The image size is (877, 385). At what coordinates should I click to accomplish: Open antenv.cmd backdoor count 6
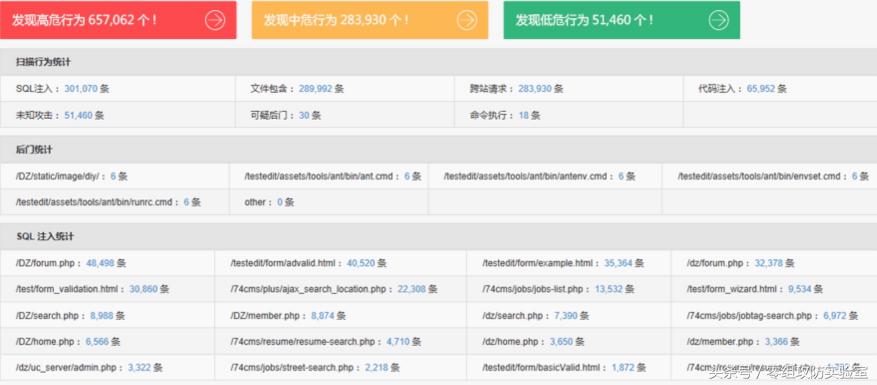[x=621, y=176]
